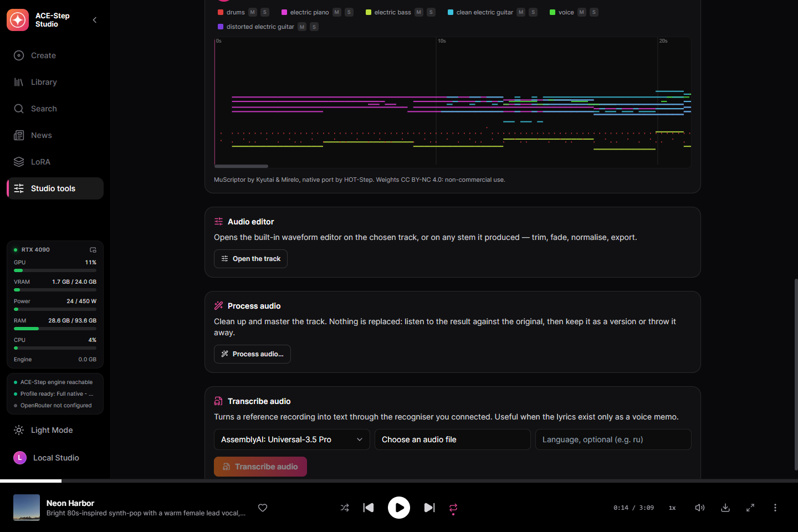
Task: Play the Neon Harbor track
Action: pos(399,508)
